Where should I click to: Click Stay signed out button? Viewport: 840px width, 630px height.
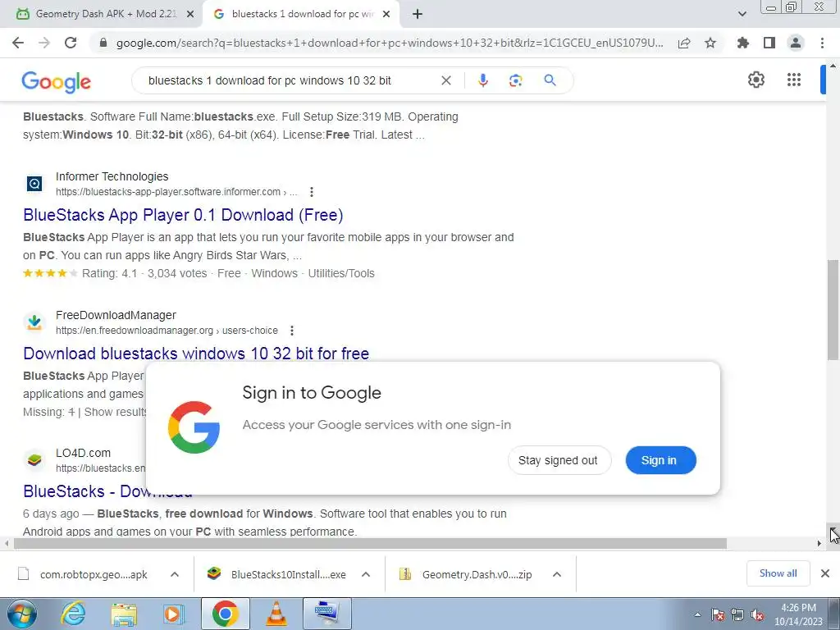(x=558, y=460)
